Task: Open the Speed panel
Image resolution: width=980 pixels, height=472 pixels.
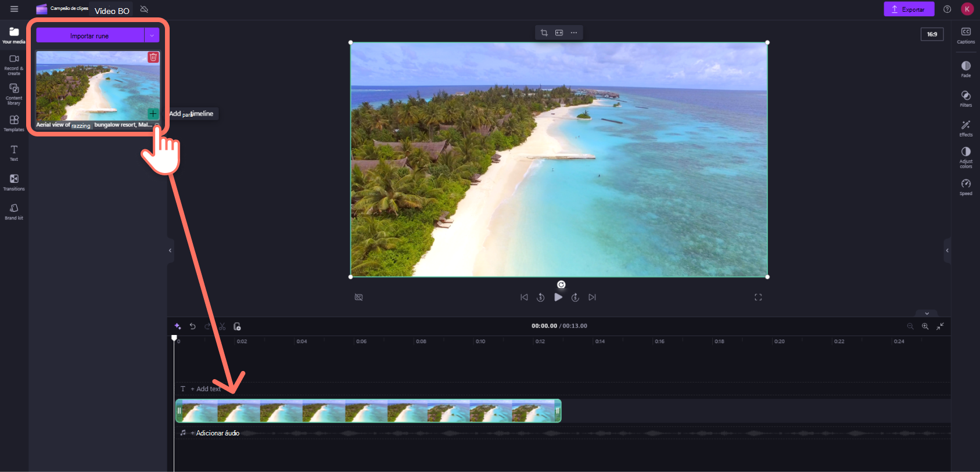Action: (x=966, y=187)
